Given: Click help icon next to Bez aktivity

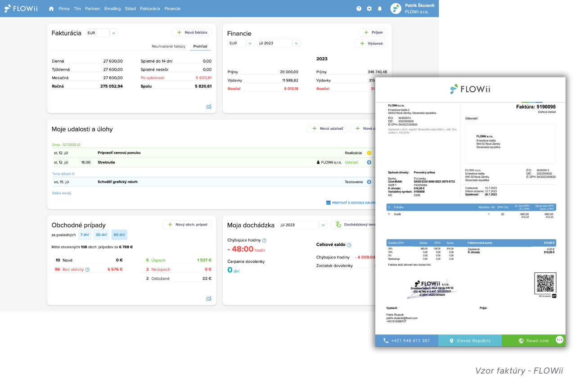Looking at the screenshot, I should (x=87, y=270).
